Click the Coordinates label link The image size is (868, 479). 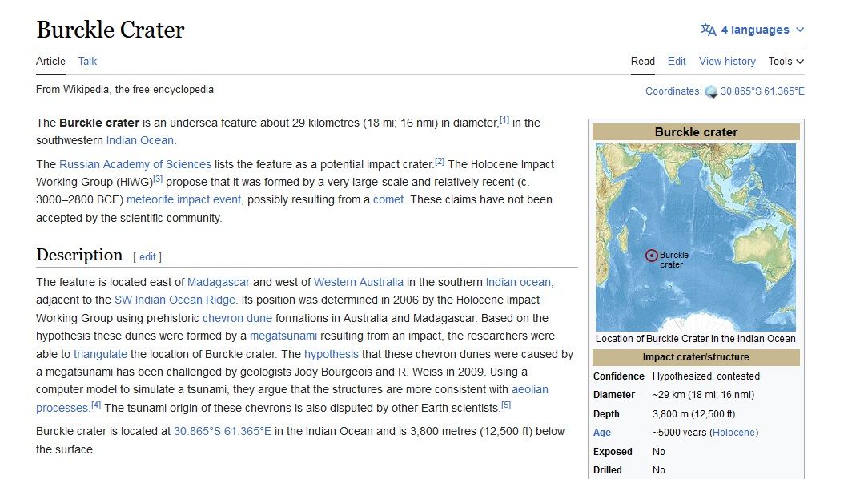coord(672,91)
